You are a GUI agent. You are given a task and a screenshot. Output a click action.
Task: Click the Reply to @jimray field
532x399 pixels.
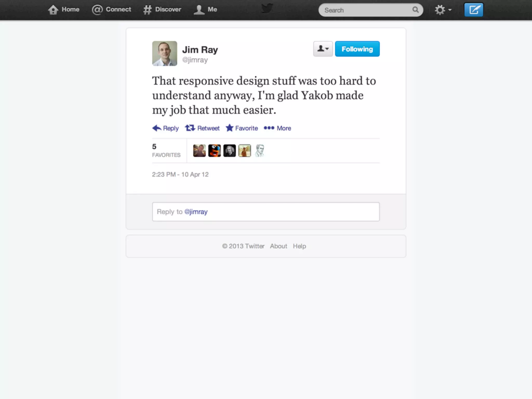(x=265, y=212)
